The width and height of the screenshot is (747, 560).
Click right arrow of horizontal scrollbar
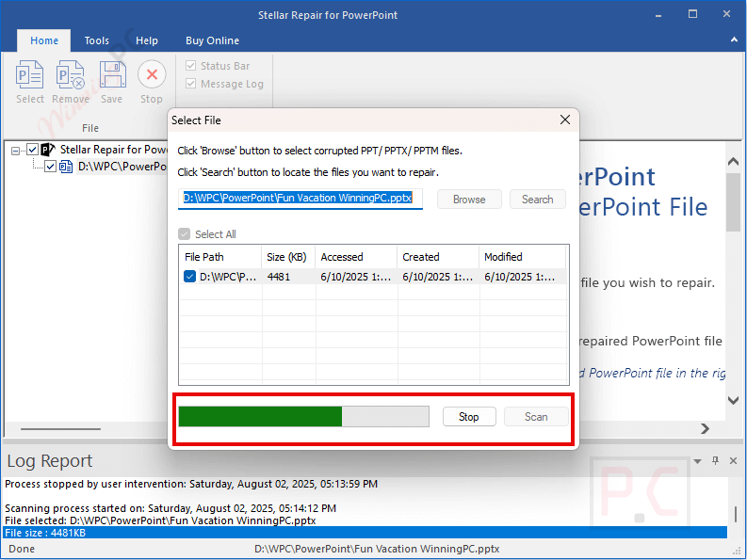click(x=705, y=429)
